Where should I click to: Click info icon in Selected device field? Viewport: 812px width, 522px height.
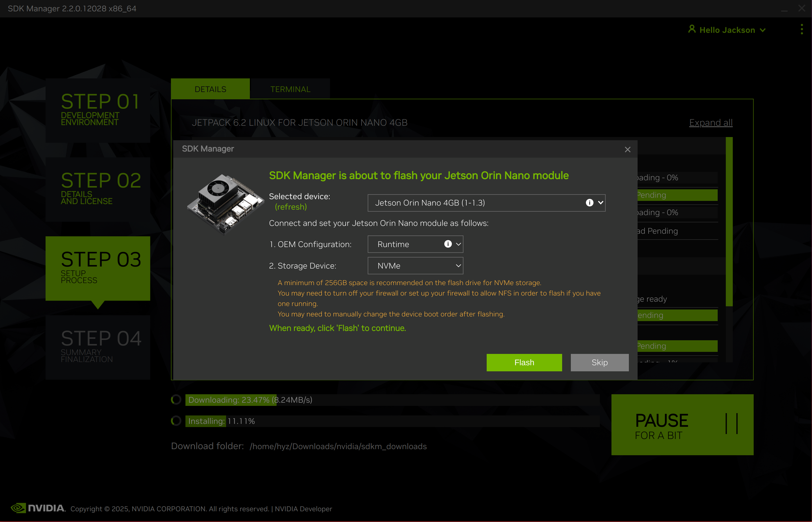tap(589, 203)
